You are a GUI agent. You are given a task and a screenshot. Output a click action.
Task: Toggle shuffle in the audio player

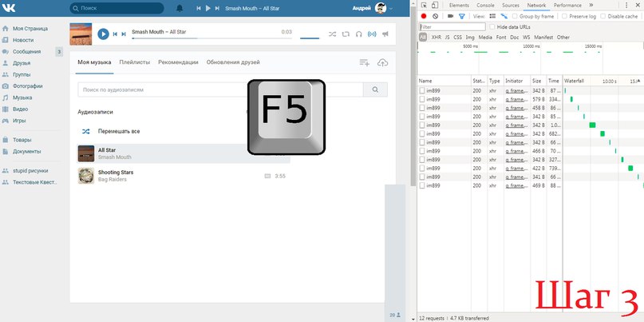point(332,34)
